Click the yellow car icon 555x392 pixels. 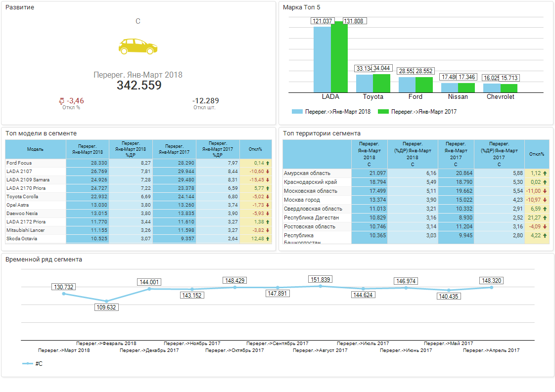138,46
